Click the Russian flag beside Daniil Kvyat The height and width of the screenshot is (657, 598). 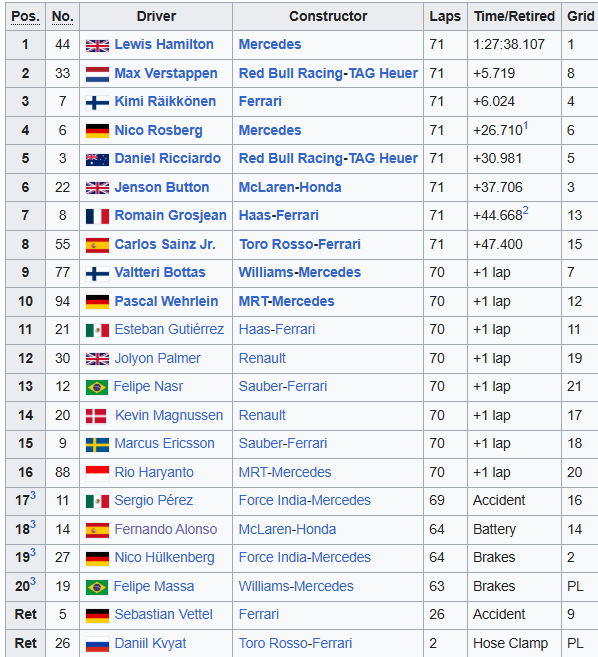point(97,644)
